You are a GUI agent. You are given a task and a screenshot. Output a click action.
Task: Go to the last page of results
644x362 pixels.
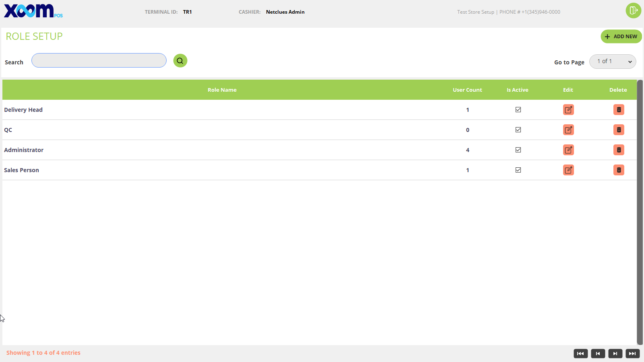click(632, 354)
